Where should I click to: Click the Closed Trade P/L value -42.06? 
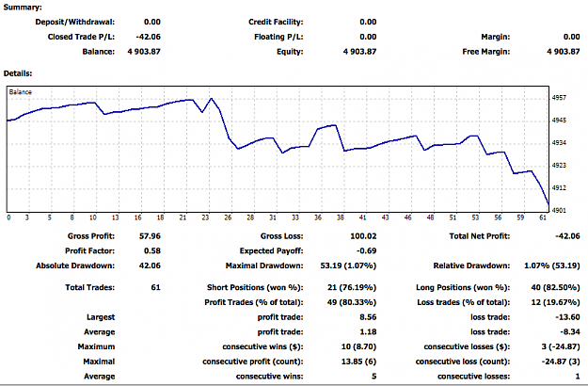pos(148,37)
